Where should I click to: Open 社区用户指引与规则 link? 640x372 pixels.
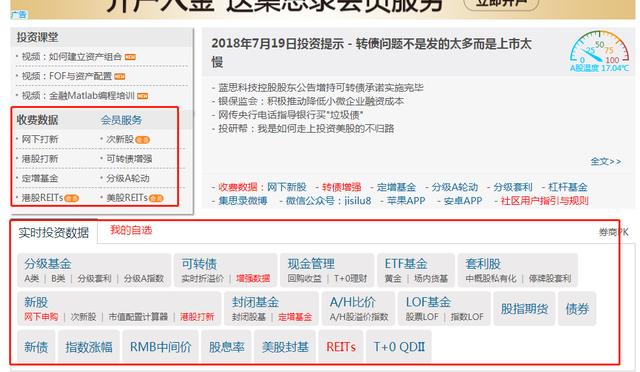[x=544, y=200]
